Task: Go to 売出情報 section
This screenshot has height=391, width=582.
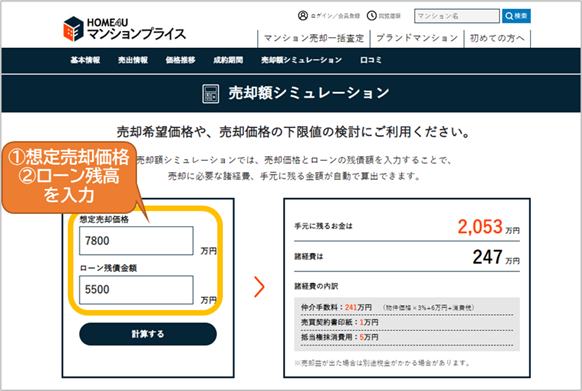Action: 133,60
